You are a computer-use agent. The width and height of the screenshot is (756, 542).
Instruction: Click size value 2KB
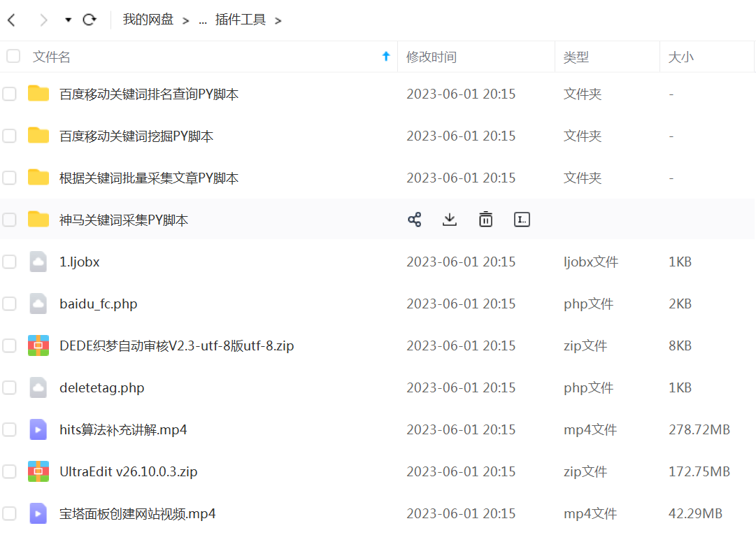coord(680,304)
